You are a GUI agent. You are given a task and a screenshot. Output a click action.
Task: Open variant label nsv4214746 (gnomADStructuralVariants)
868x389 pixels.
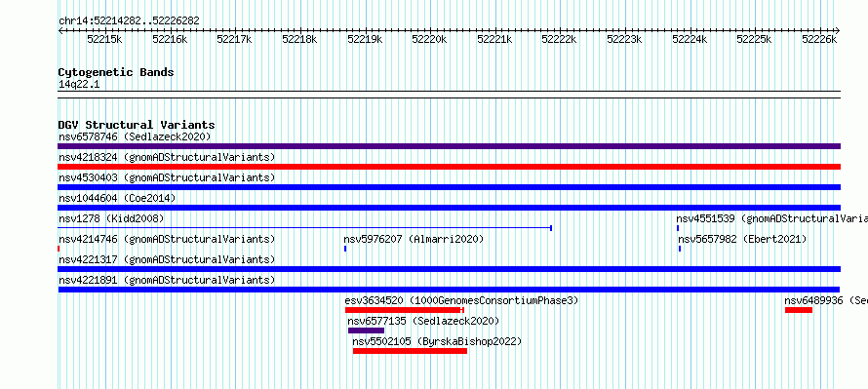click(167, 239)
